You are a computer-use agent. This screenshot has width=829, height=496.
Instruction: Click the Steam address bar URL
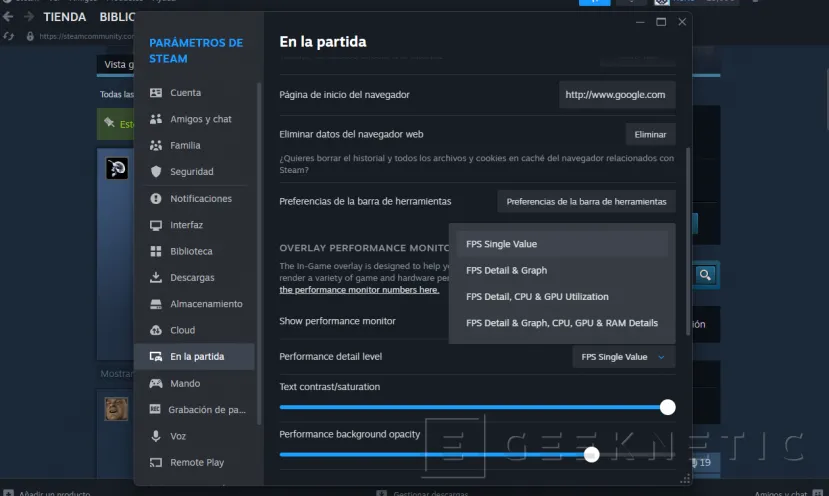coord(87,36)
